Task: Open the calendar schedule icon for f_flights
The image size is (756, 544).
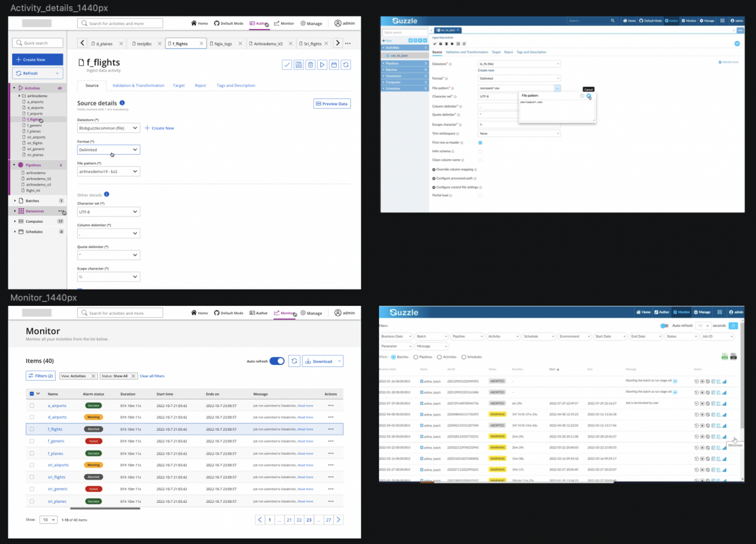Action: coord(334,65)
